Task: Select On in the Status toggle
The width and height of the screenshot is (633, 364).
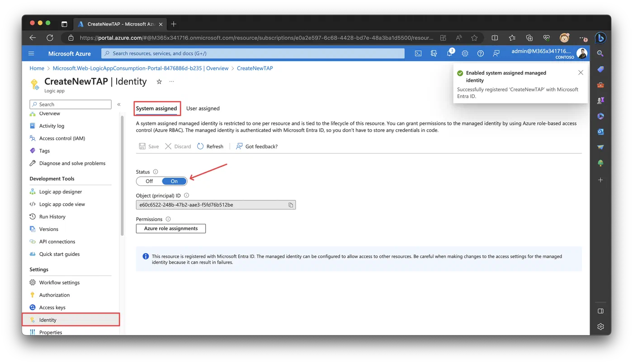Action: pyautogui.click(x=174, y=181)
